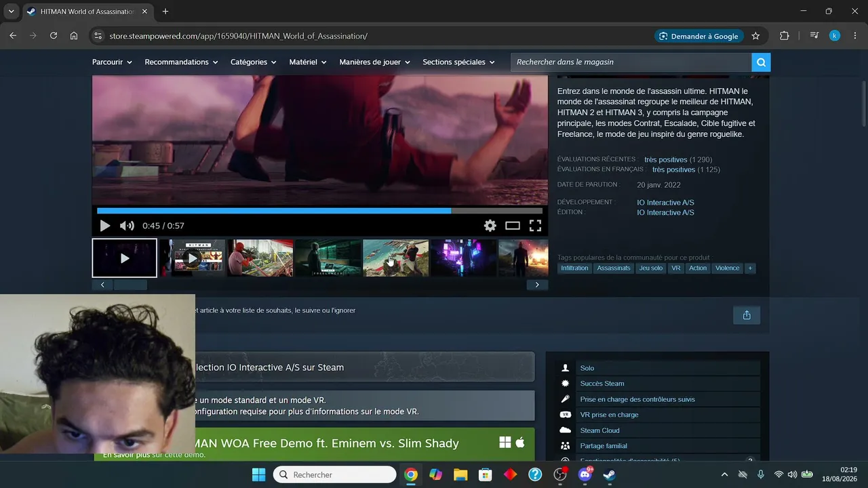
Task: Expand the Matériel menu
Action: pyautogui.click(x=308, y=62)
